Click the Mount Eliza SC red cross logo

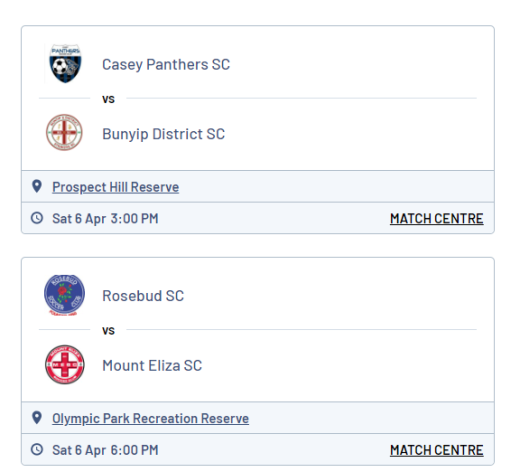tap(65, 364)
